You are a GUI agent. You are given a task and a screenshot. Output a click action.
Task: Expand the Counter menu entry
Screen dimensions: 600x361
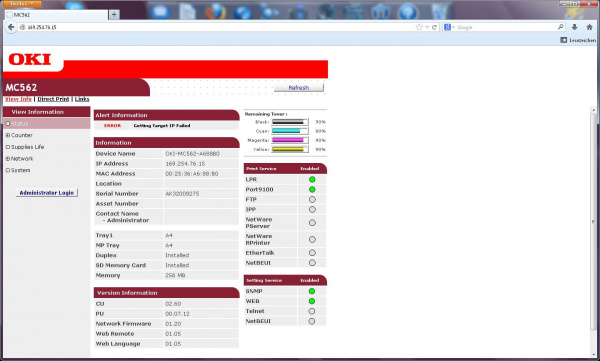(x=19, y=135)
